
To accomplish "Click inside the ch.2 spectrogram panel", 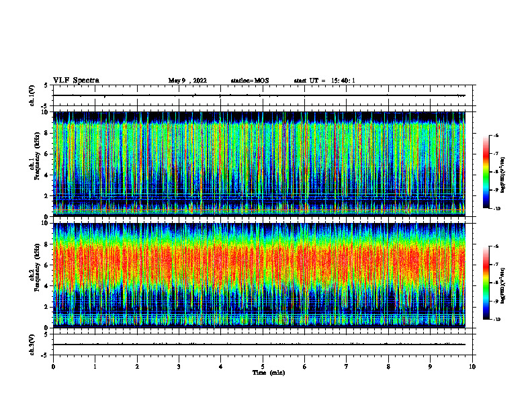I will (259, 275).
